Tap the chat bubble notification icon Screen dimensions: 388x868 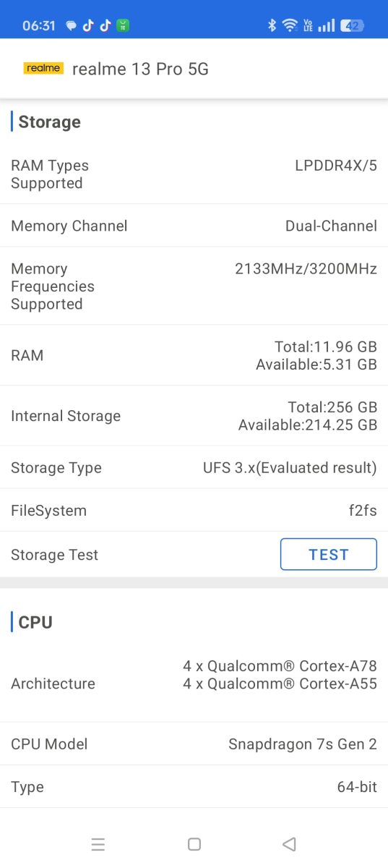[71, 26]
